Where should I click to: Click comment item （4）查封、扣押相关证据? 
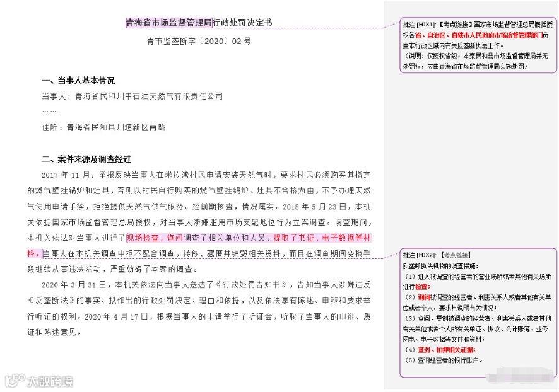coord(440,350)
